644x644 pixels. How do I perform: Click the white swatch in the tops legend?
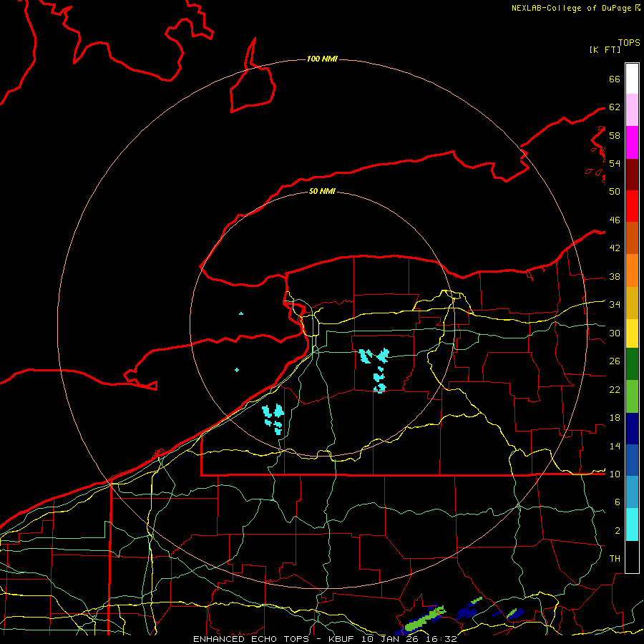tap(632, 79)
